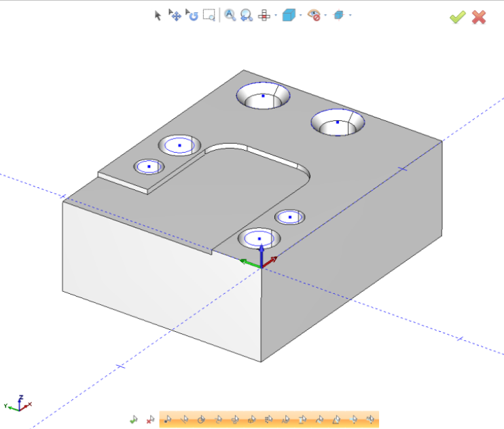Open the dropdown next to the eye icon
This screenshot has height=429, width=504.
[325, 15]
